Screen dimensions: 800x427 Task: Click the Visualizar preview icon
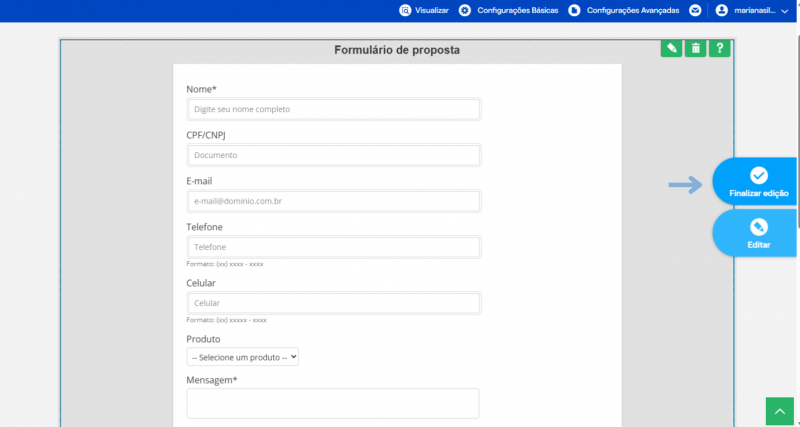tap(405, 10)
